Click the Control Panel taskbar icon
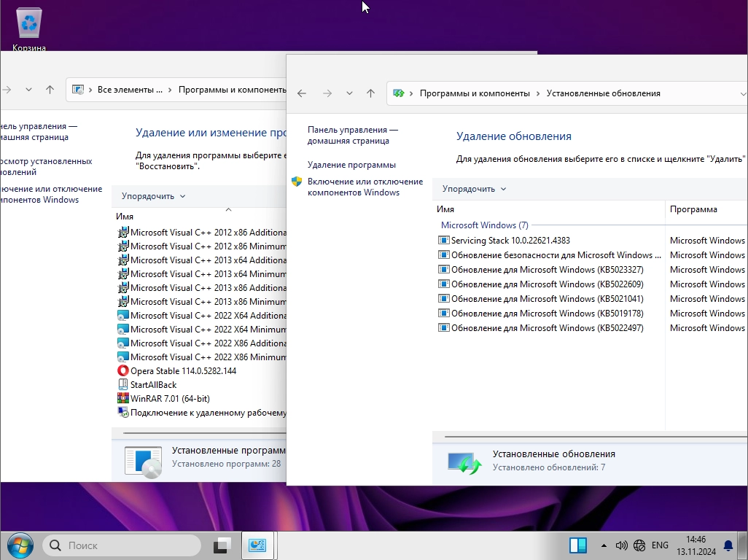Viewport: 748px width, 560px height. point(257,545)
